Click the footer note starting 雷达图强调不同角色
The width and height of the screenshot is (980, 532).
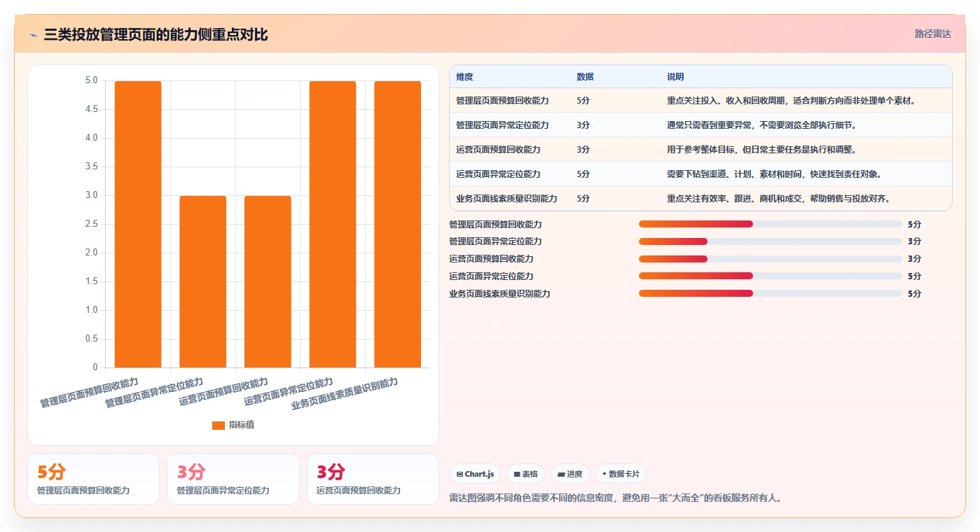(615, 498)
